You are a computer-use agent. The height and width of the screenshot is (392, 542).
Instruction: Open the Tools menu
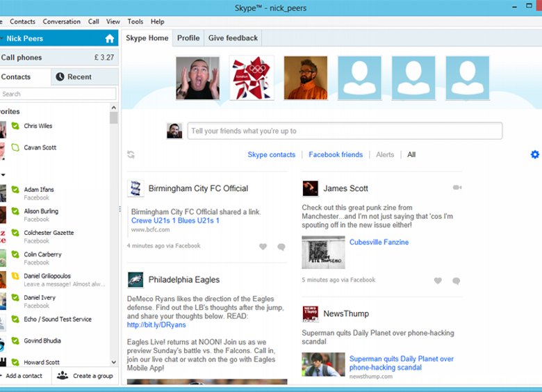click(135, 22)
